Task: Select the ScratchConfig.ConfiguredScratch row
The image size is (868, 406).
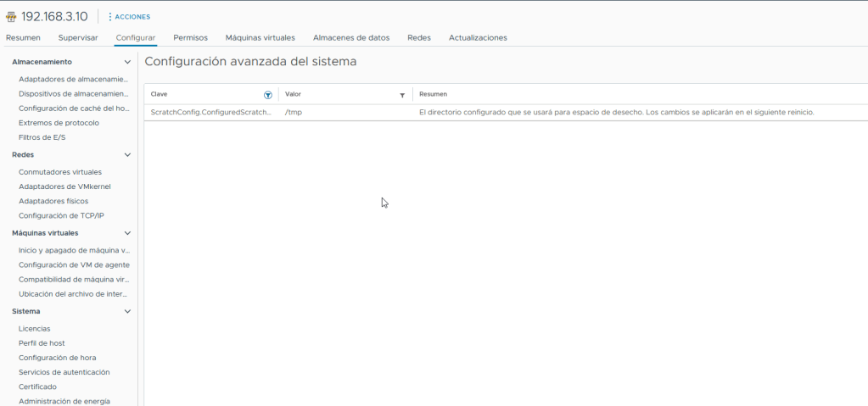Action: pos(210,112)
